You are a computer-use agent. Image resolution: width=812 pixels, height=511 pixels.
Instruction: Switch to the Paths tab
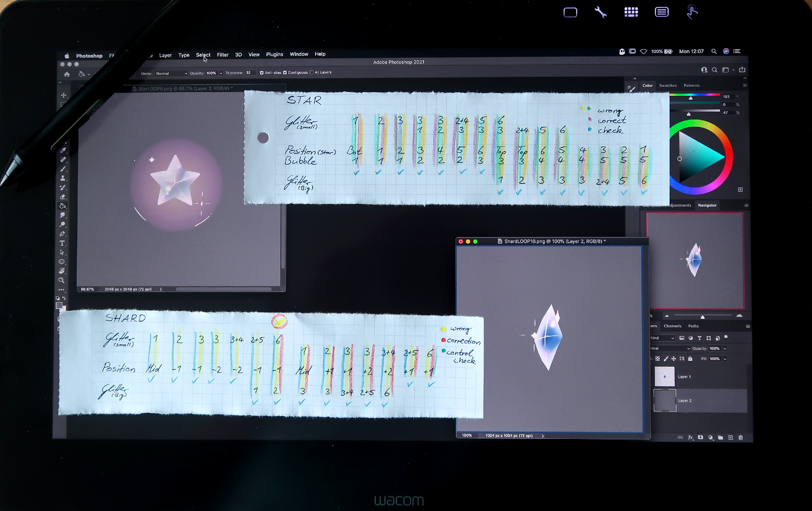pyautogui.click(x=693, y=326)
